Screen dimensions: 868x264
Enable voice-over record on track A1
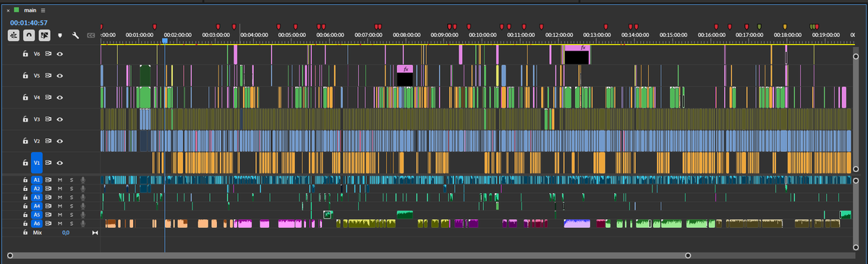tap(83, 179)
